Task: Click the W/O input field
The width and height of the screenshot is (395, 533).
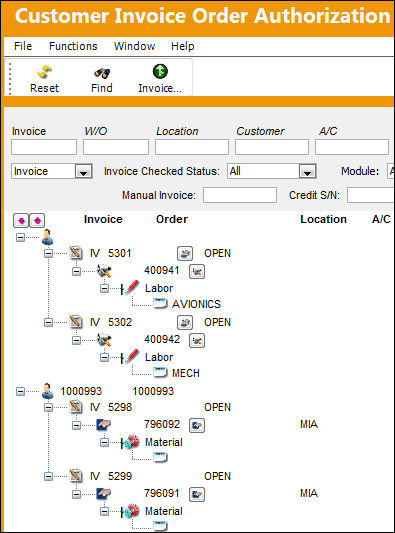Action: pyautogui.click(x=116, y=147)
